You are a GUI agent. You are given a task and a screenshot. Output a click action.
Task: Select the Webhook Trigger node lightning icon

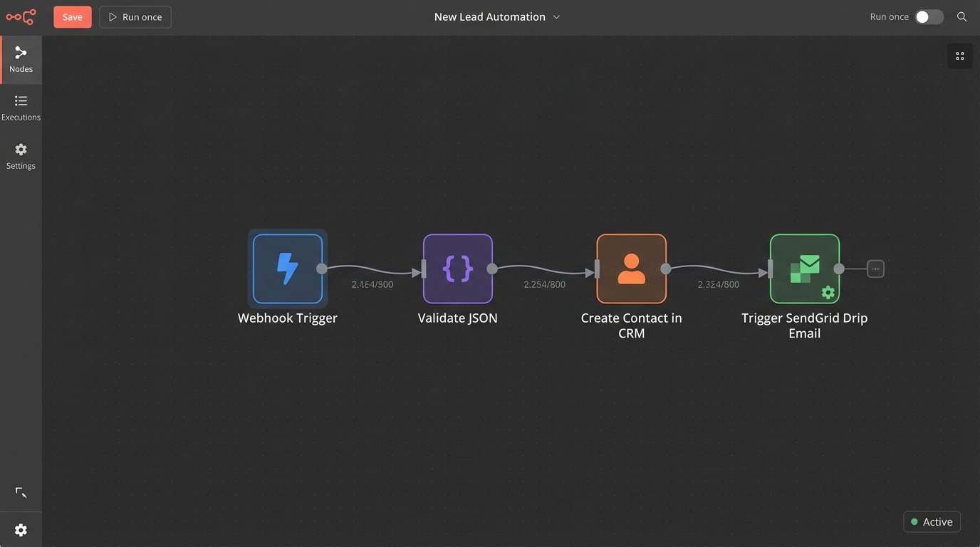click(x=287, y=269)
